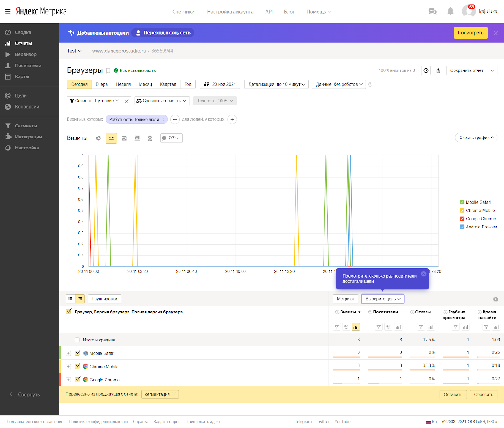This screenshot has height=428, width=504.
Task: Click filter icon under Визиты column
Action: click(337, 327)
